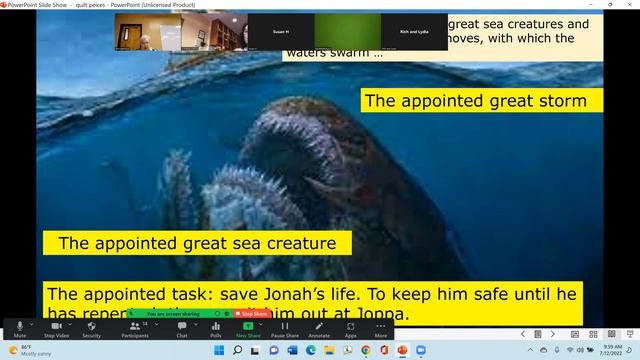Switch to Normal view in PowerPoint status bar
This screenshot has width=640, height=360.
[575, 334]
